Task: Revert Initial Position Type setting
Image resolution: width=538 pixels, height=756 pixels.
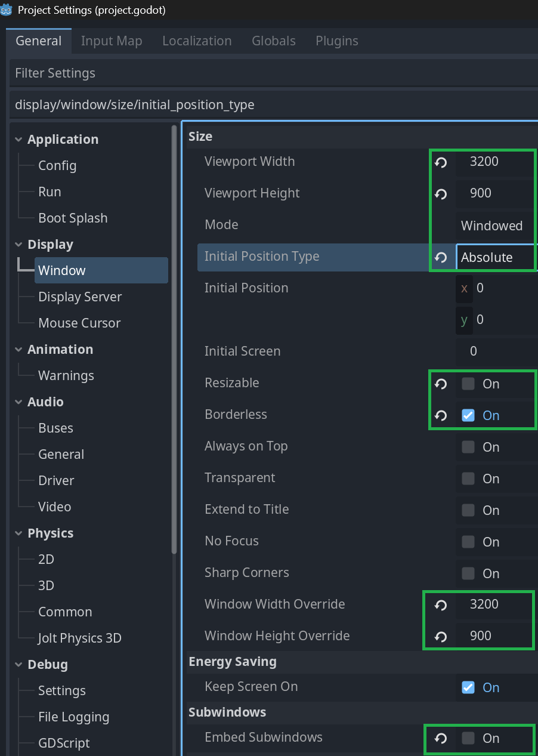Action: point(441,257)
